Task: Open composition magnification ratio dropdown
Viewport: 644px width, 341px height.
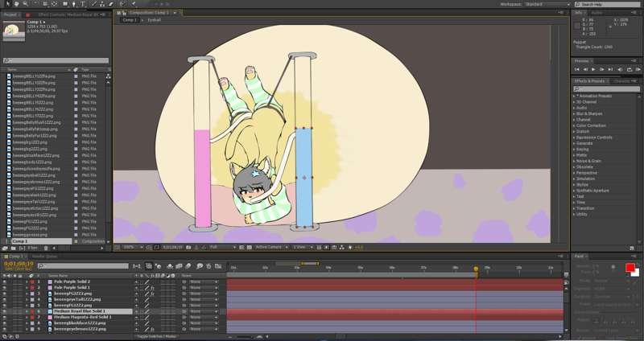Action: (x=133, y=248)
